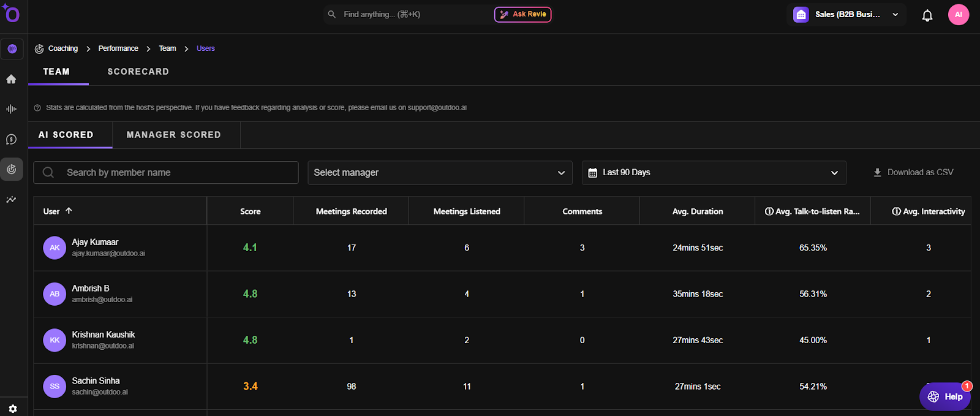Screen dimensions: 980x416
Task: Click the Outdoo logo icon
Action: (x=11, y=13)
